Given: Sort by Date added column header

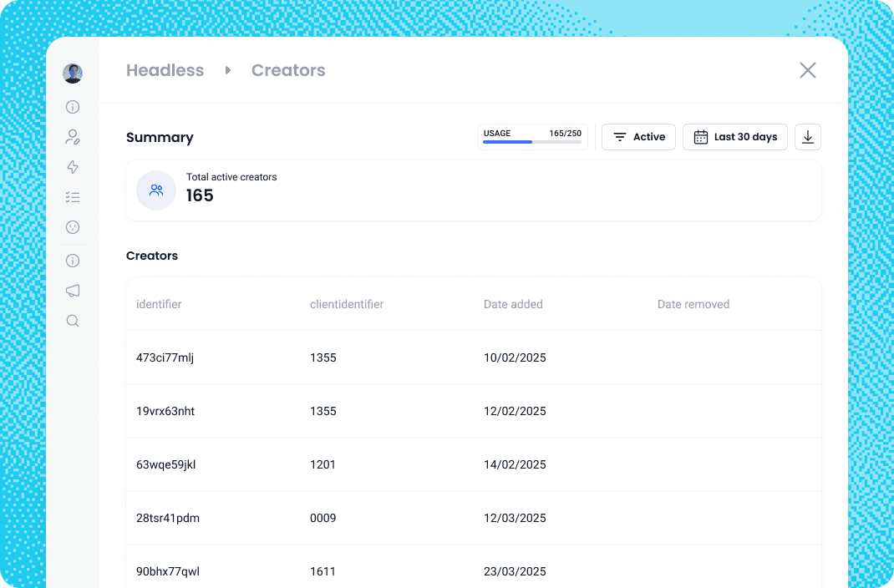Looking at the screenshot, I should click(x=513, y=304).
